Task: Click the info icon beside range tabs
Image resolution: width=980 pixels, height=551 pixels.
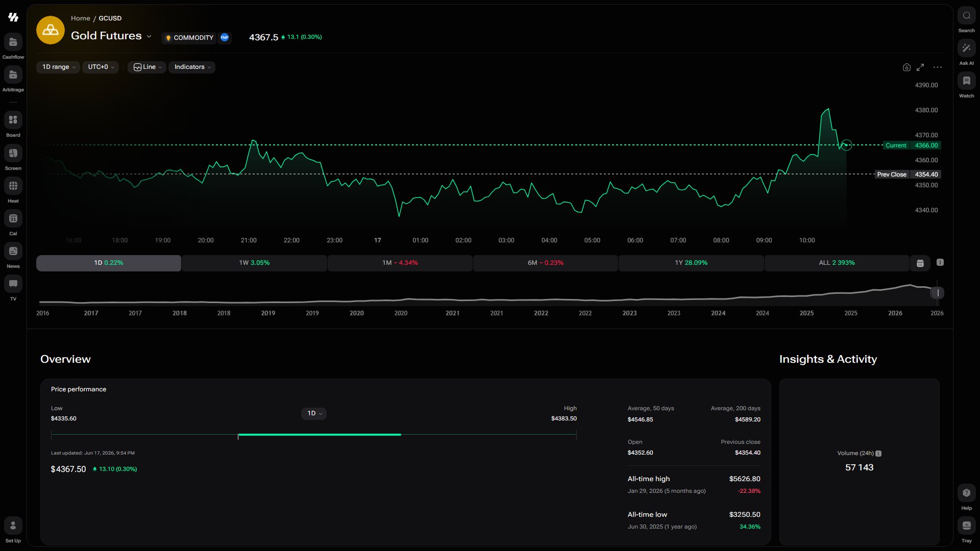Action: point(940,262)
